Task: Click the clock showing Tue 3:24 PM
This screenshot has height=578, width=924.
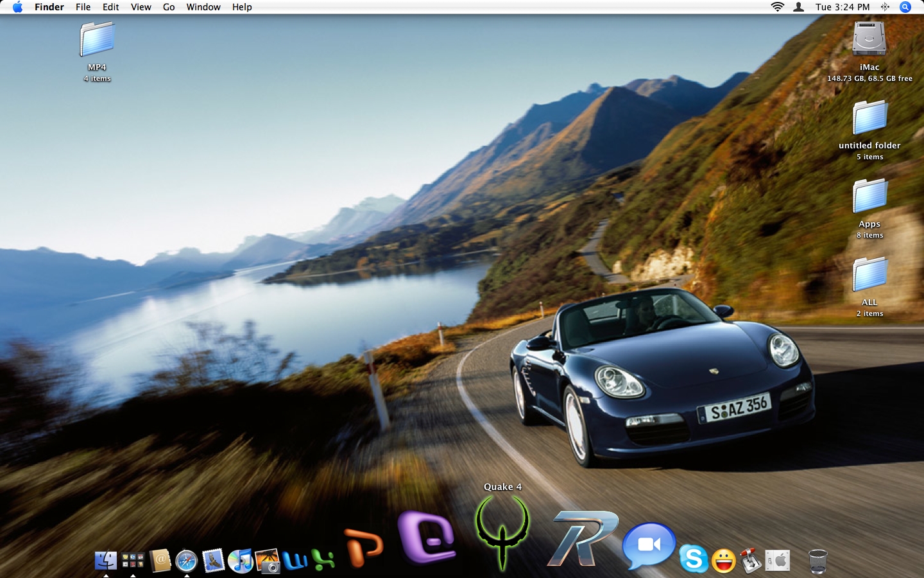Action: (x=843, y=7)
